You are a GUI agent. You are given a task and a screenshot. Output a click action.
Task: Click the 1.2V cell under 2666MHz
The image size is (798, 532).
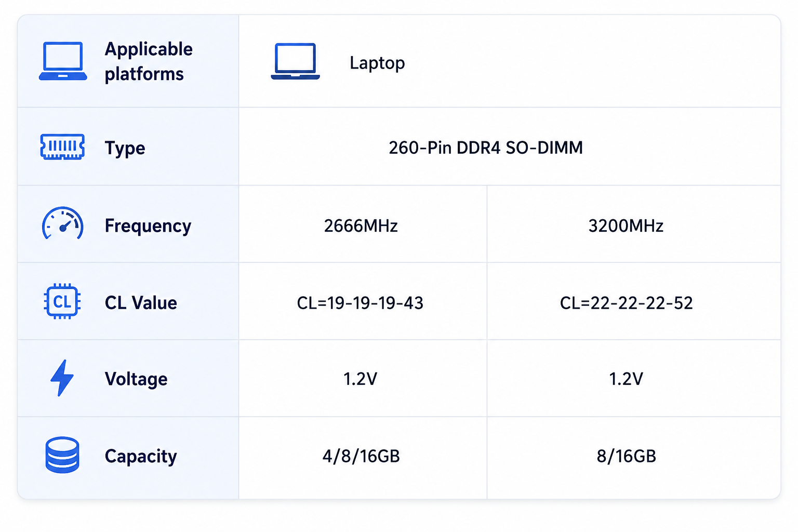[360, 379]
